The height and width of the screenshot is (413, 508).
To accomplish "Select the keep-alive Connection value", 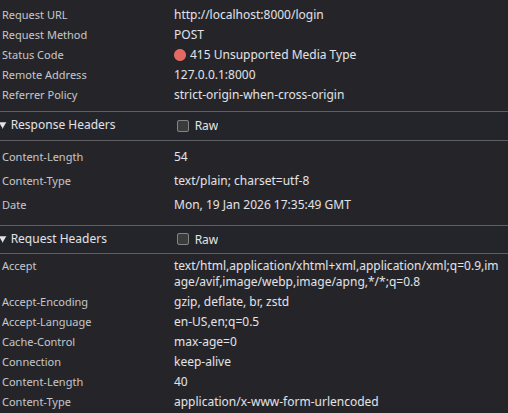I will (x=202, y=362).
